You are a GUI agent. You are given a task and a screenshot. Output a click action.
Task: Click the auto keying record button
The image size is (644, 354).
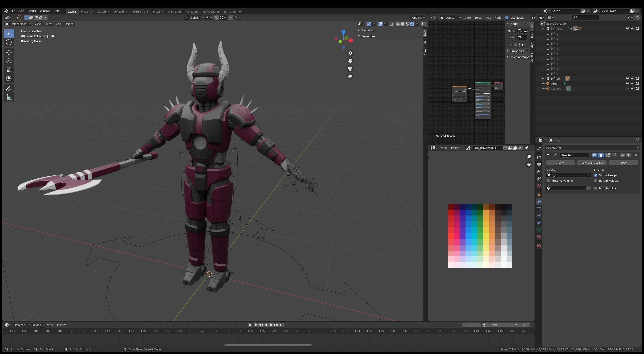(x=250, y=325)
